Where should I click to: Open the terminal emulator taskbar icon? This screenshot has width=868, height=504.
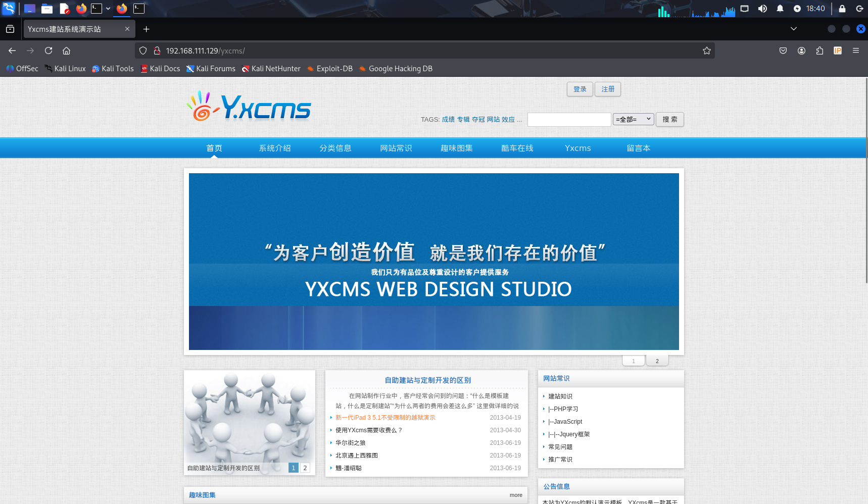click(97, 9)
